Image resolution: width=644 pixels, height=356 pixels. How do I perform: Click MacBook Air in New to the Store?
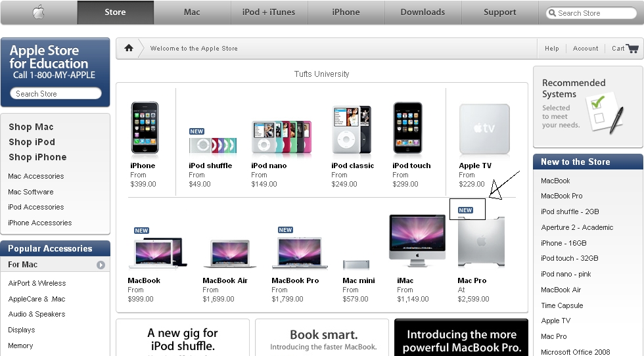561,290
